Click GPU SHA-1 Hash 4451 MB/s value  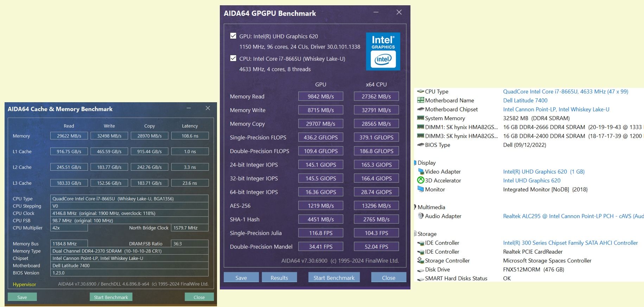click(320, 219)
